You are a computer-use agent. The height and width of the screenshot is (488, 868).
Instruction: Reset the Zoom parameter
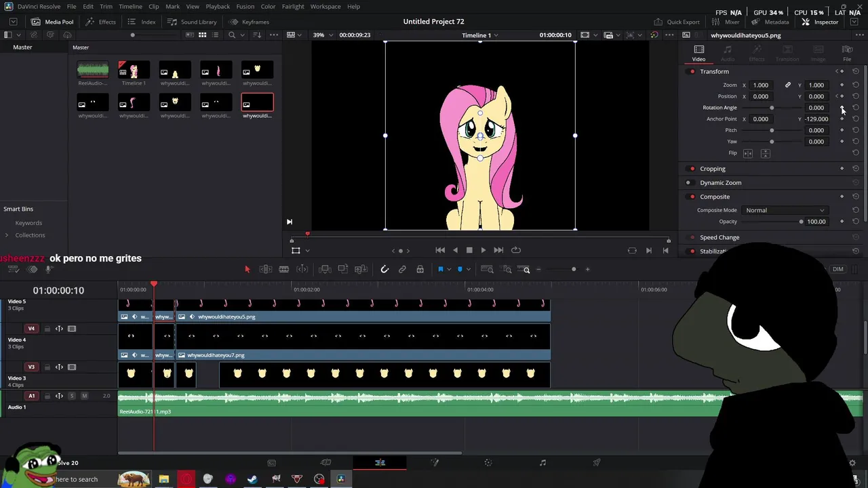856,85
